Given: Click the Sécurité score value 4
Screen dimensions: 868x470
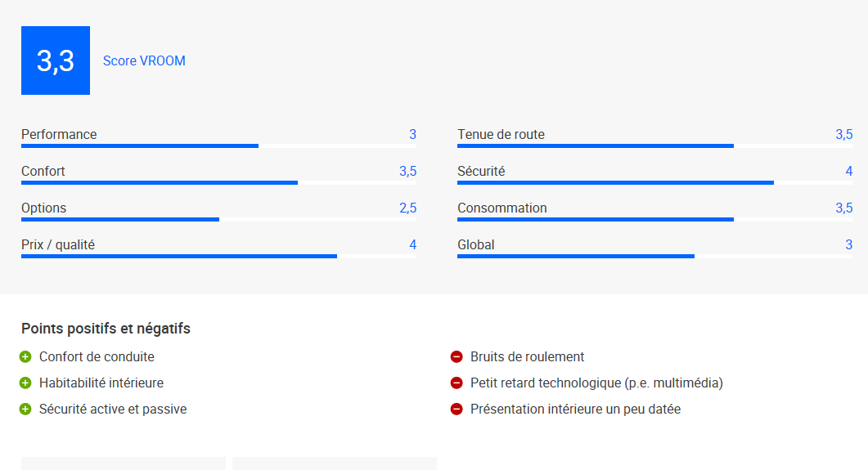Looking at the screenshot, I should click(x=848, y=172).
